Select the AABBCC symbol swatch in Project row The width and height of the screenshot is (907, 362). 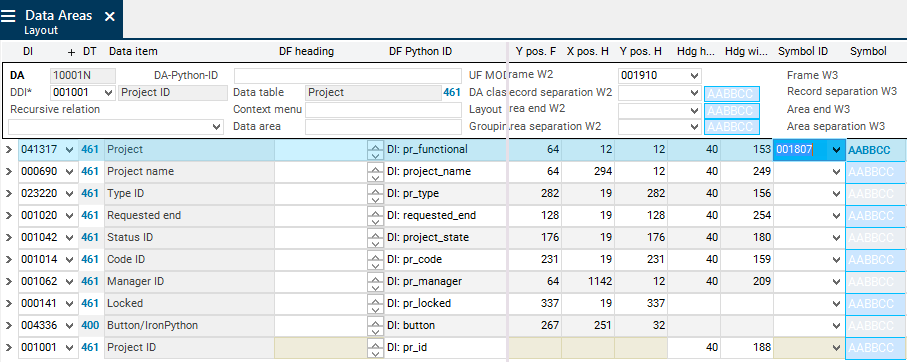coord(876,150)
